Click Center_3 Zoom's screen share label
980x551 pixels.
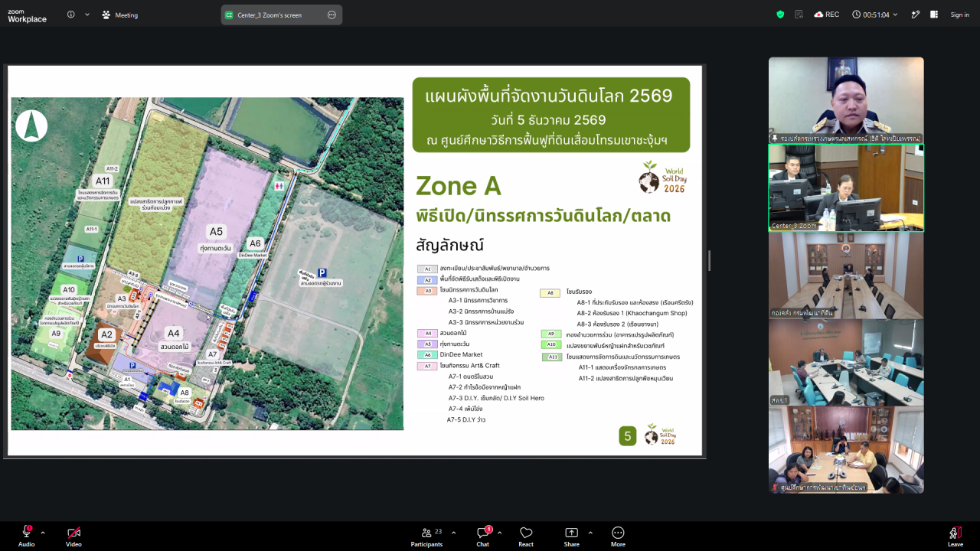(x=269, y=15)
